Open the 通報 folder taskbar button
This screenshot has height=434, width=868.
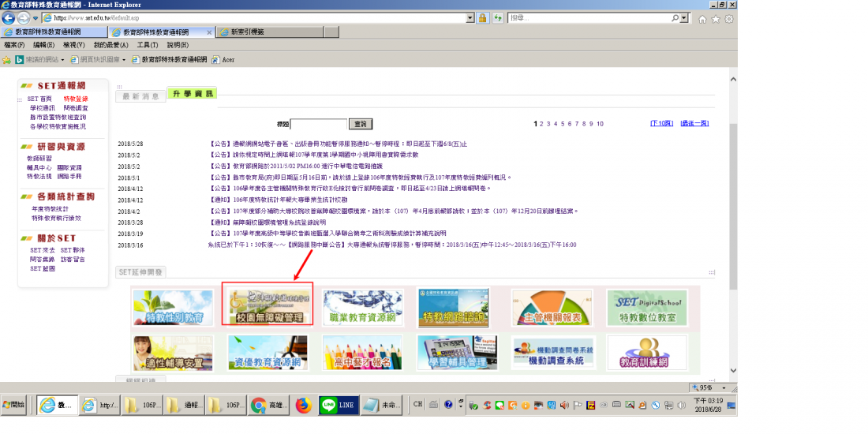185,406
